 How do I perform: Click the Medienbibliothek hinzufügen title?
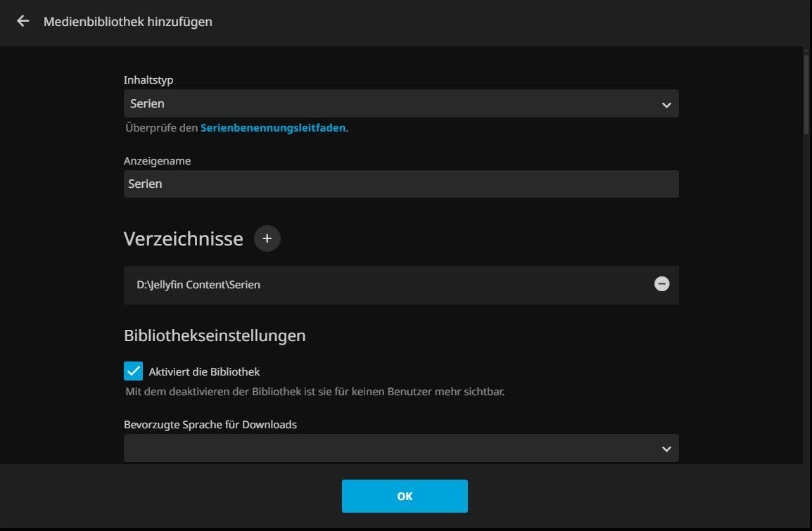pyautogui.click(x=128, y=22)
